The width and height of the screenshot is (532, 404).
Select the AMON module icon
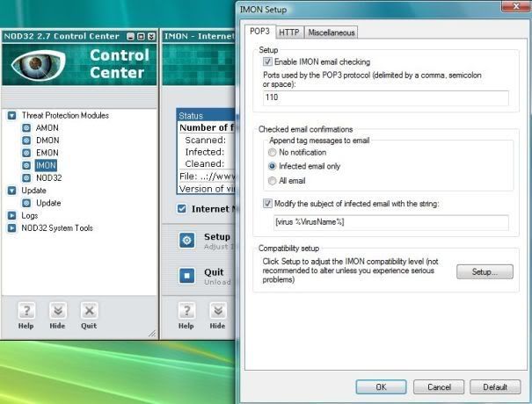pyautogui.click(x=26, y=127)
